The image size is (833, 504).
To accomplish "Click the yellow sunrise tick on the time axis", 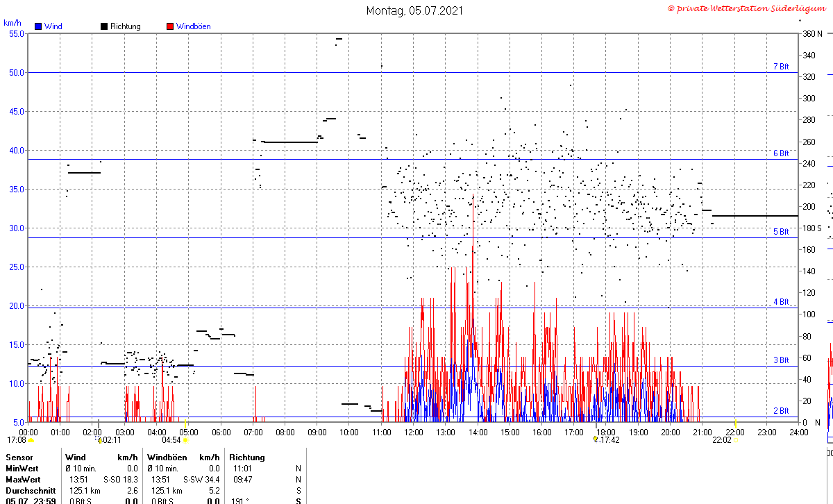I will pos(185,422).
